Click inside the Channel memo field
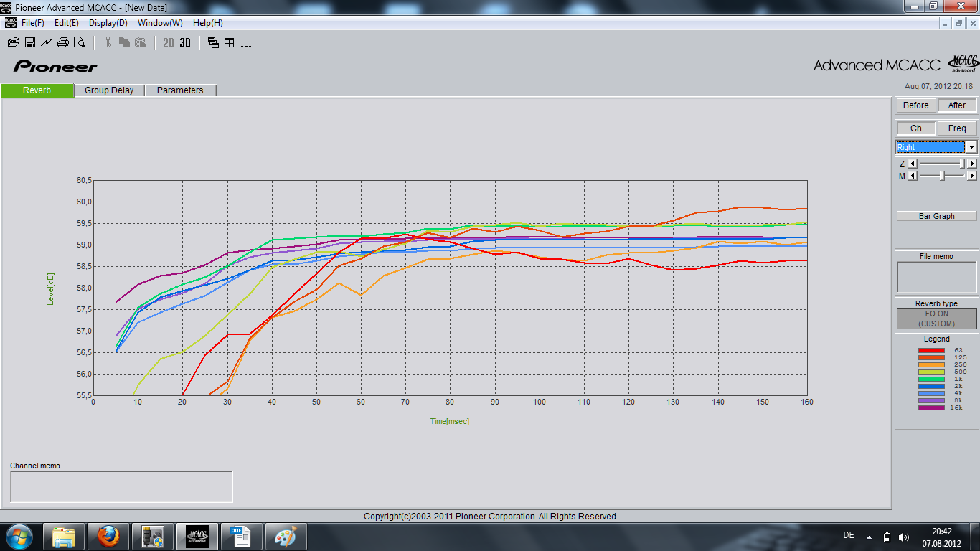The width and height of the screenshot is (980, 551). point(121,486)
